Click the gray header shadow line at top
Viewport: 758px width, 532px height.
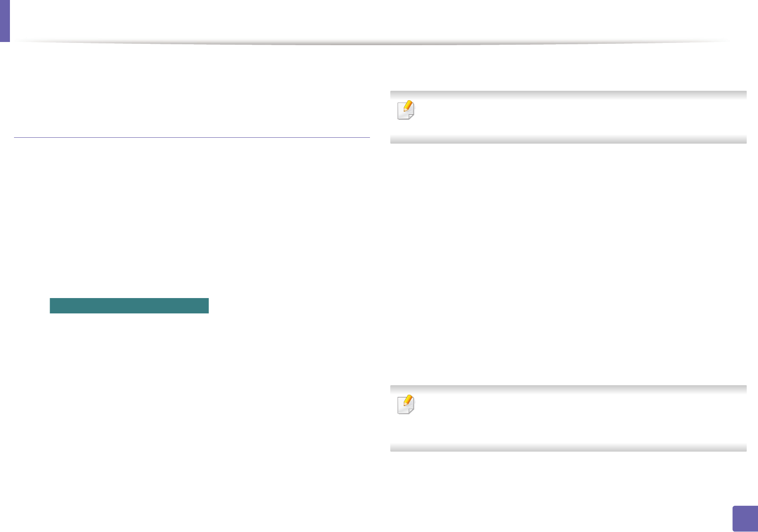(x=370, y=43)
